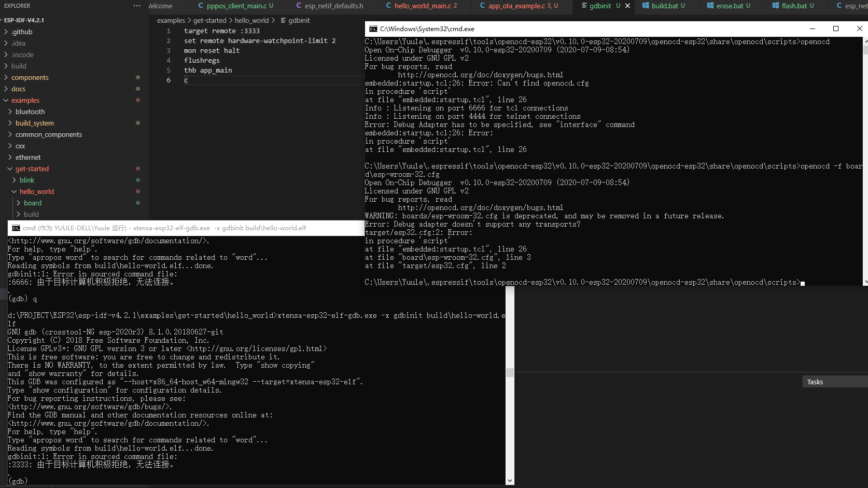Click the 'mon reset halt' line
This screenshot has height=488, width=868.
point(212,50)
